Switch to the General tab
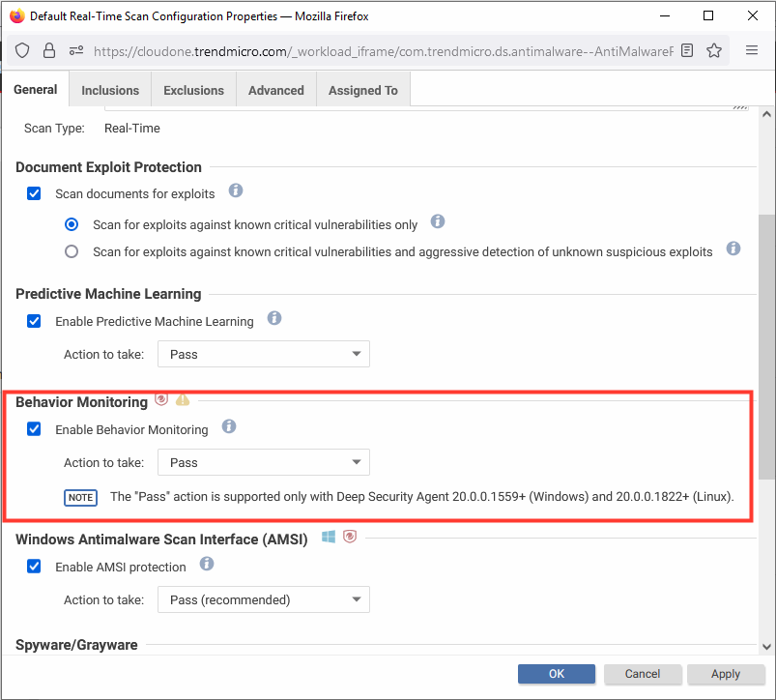This screenshot has width=776, height=700. pos(36,90)
